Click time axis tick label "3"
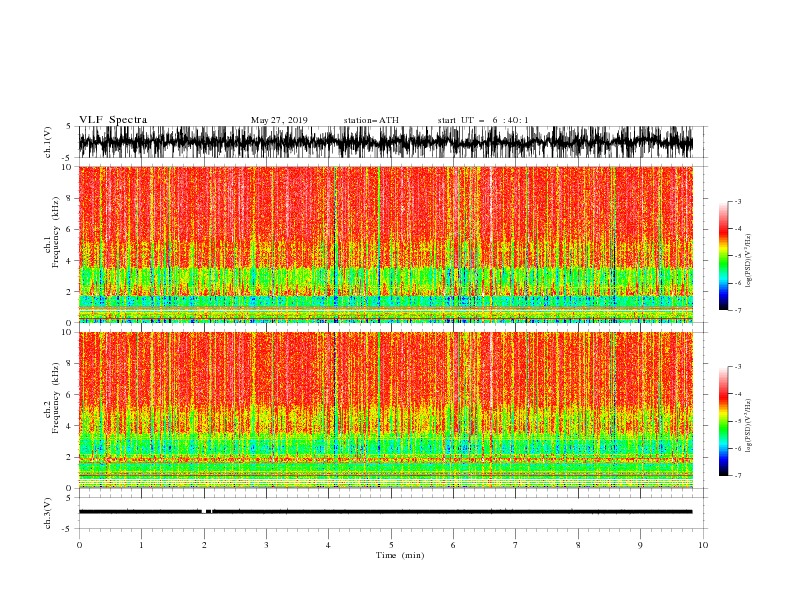Viewport: 792px width, 612px height. point(266,545)
